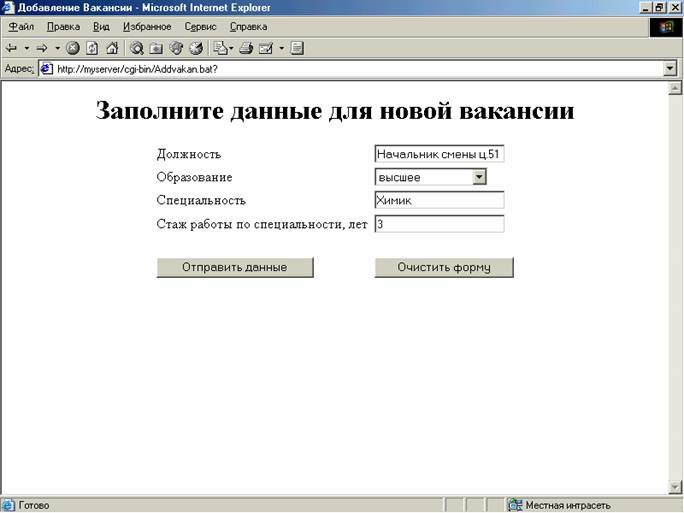Screen dimensions: 684x513
Task: Click the Специальность input field
Action: 439,200
